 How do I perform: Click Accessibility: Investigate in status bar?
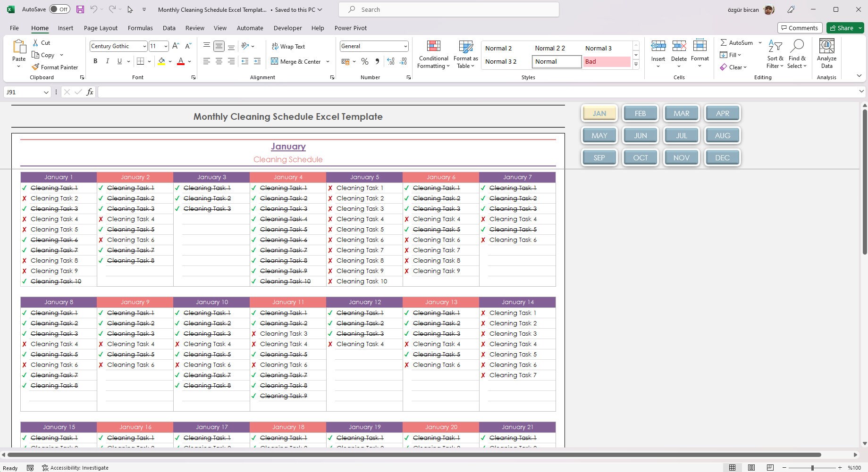[x=76, y=468]
